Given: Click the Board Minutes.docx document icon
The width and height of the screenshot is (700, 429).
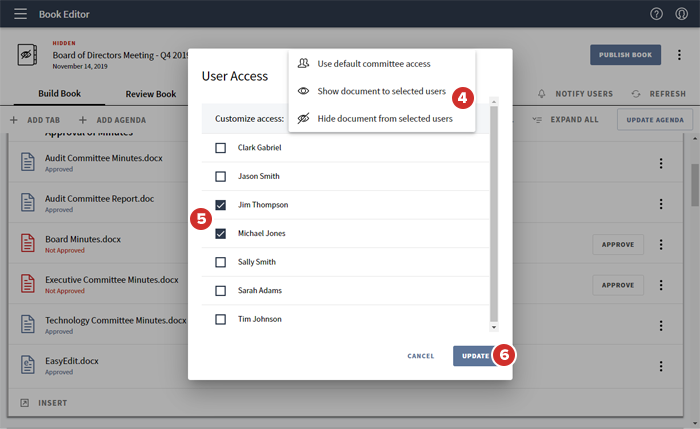Looking at the screenshot, I should coord(28,244).
